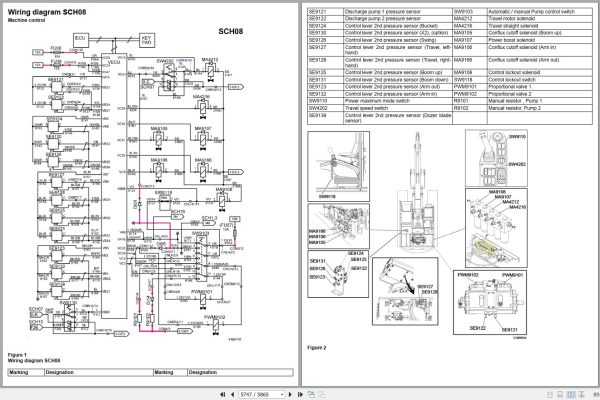Click the KEY PAD box in the schematic

147,40
